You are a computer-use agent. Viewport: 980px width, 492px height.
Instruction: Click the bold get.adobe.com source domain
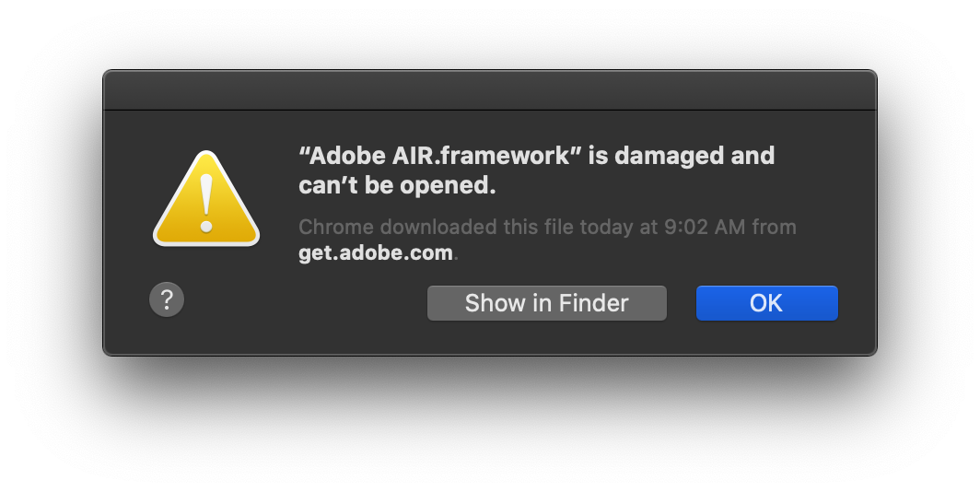point(376,252)
